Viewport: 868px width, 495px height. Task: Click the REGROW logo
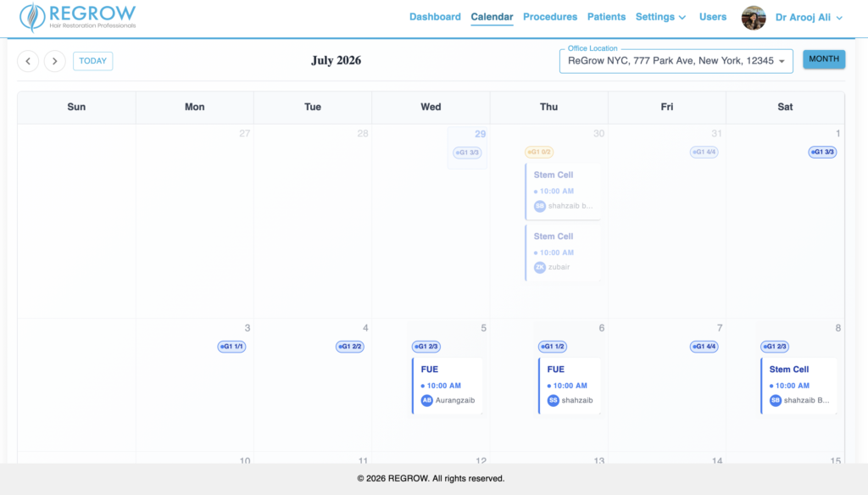[77, 17]
